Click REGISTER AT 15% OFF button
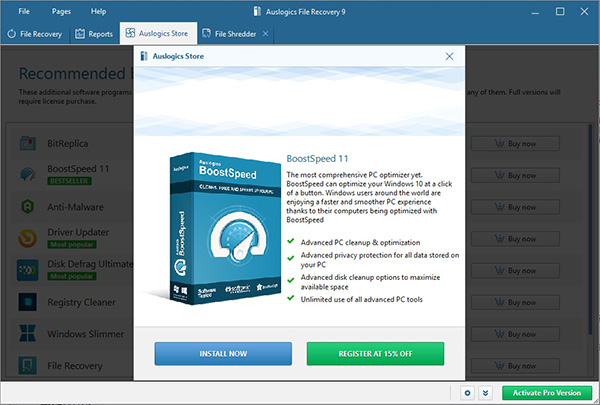The height and width of the screenshot is (405, 600). (375, 354)
